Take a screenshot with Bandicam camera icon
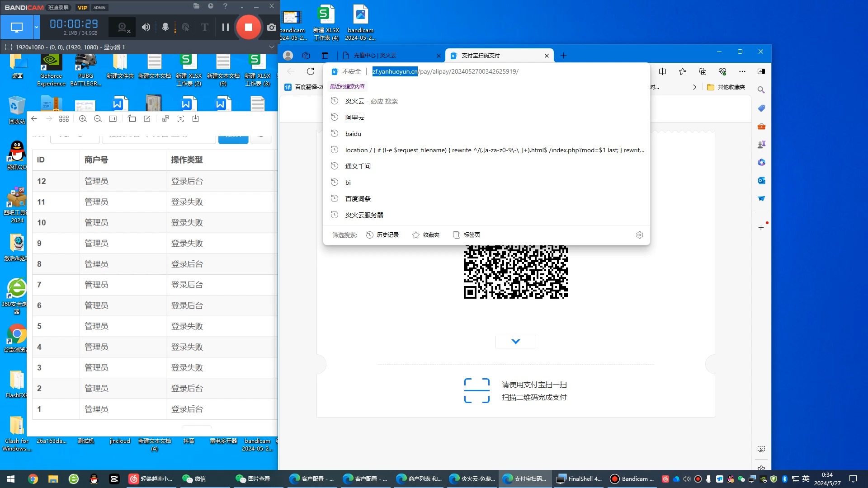Screen dimensions: 868x488 (271, 27)
